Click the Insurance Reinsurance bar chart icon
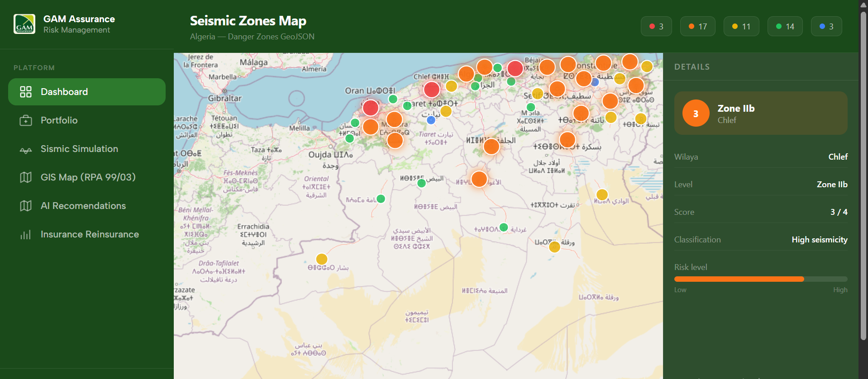Screen dimensions: 868x379 pyautogui.click(x=26, y=234)
